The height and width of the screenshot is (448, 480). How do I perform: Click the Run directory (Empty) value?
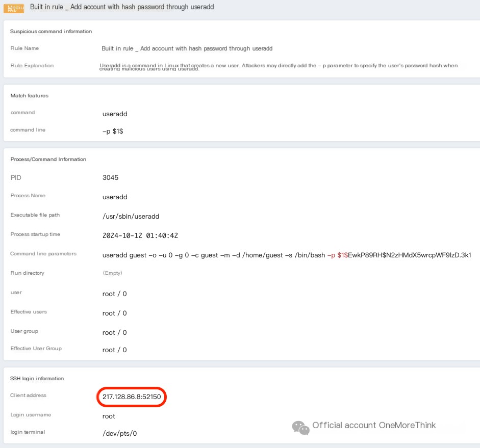112,273
